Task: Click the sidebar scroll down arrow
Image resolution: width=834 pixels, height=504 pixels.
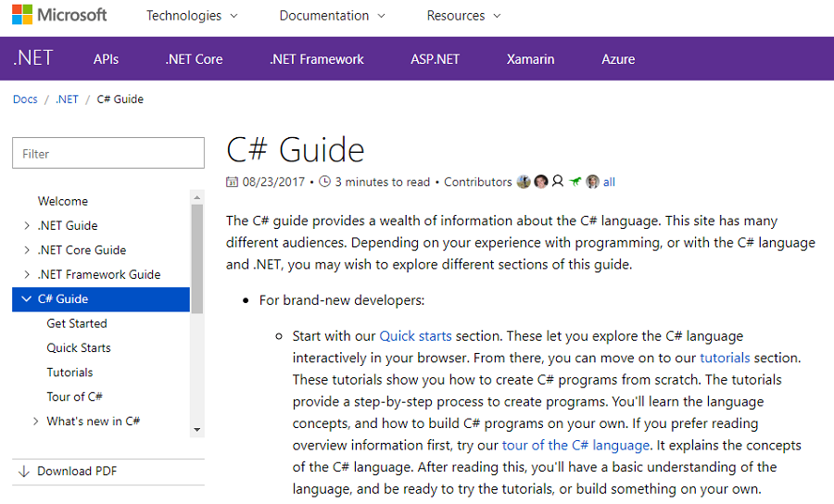Action: (197, 430)
